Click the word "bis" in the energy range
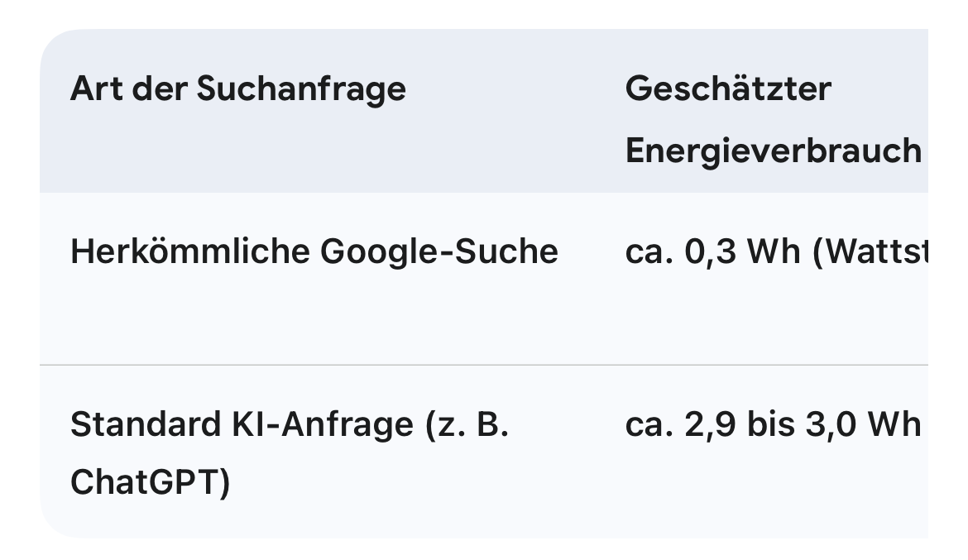968x560 pixels. pyautogui.click(x=767, y=424)
